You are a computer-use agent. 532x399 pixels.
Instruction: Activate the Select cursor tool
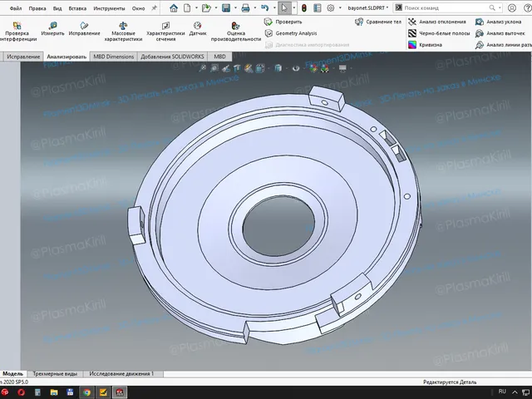[284, 7]
